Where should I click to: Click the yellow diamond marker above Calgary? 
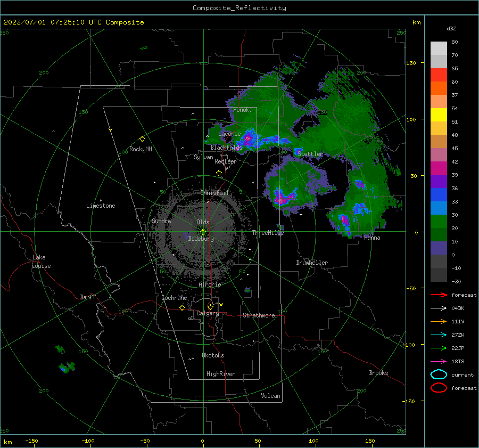(210, 307)
